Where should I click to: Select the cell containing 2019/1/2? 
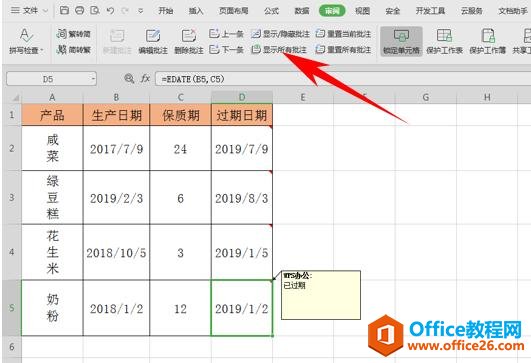pyautogui.click(x=242, y=308)
